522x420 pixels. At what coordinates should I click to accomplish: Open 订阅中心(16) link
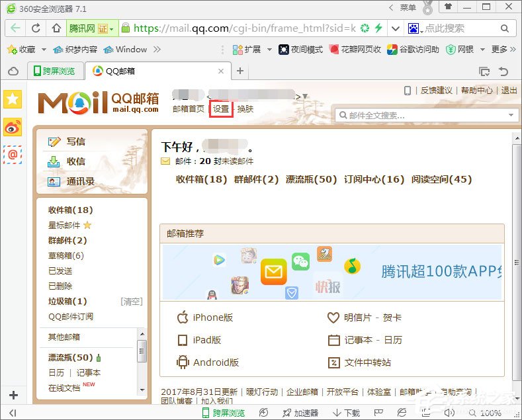pos(374,179)
